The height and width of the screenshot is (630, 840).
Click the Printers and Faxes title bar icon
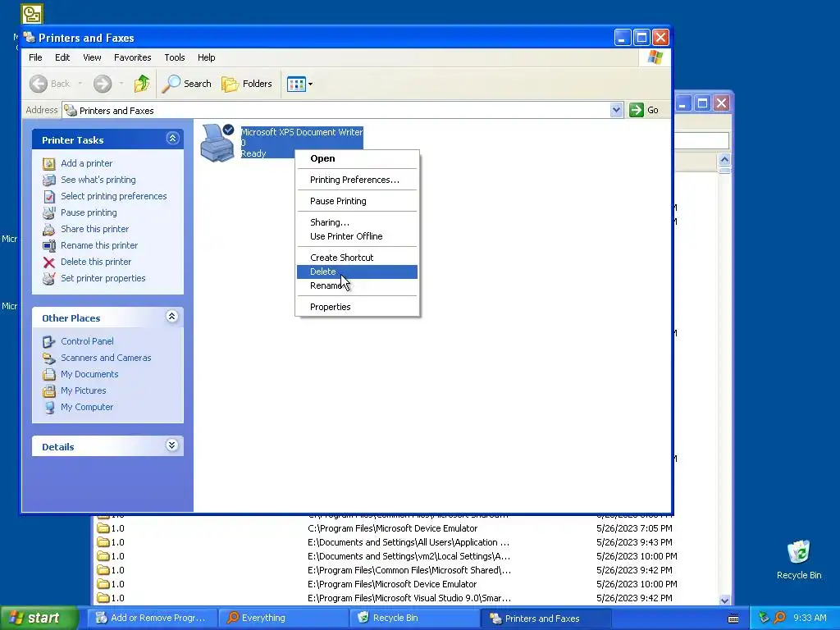tap(30, 38)
